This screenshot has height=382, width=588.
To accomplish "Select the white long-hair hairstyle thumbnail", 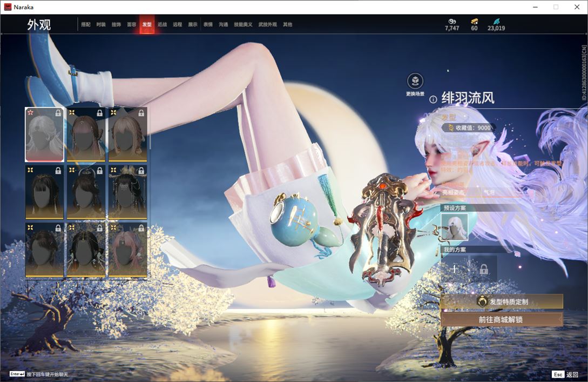I will click(x=45, y=135).
